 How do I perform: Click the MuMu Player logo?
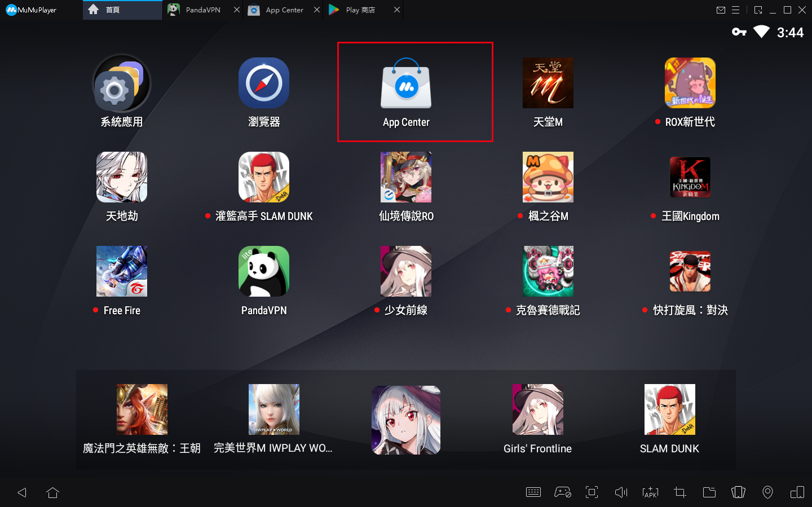(x=31, y=10)
